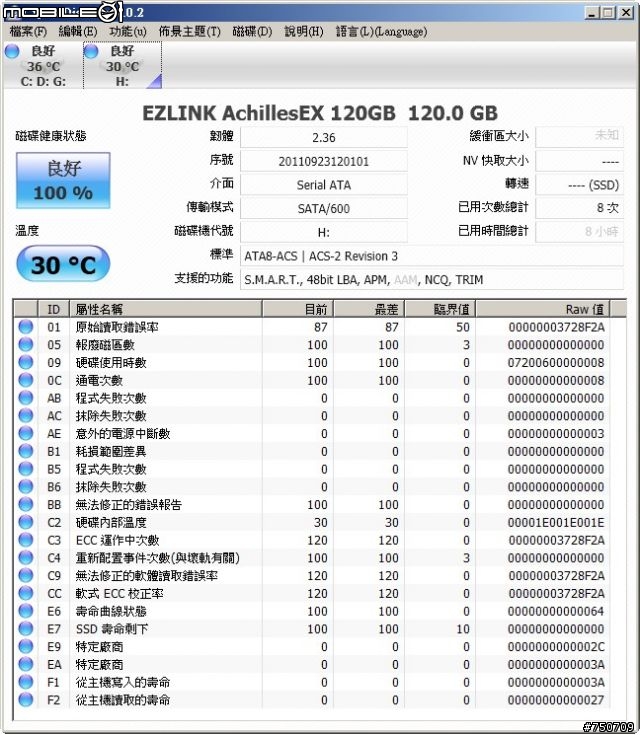Click status icon of attribute E6
The height and width of the screenshot is (735, 640).
tap(26, 611)
